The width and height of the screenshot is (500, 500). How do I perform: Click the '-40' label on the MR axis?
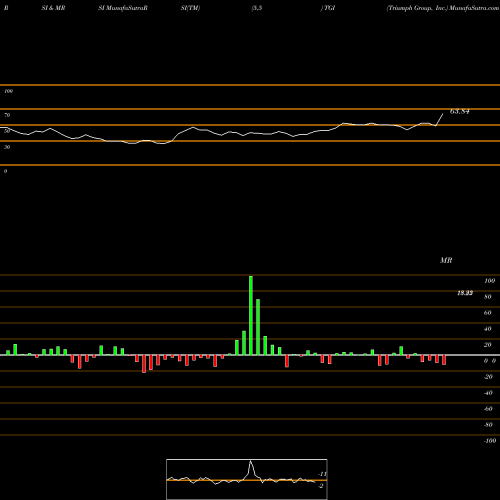(x=488, y=393)
